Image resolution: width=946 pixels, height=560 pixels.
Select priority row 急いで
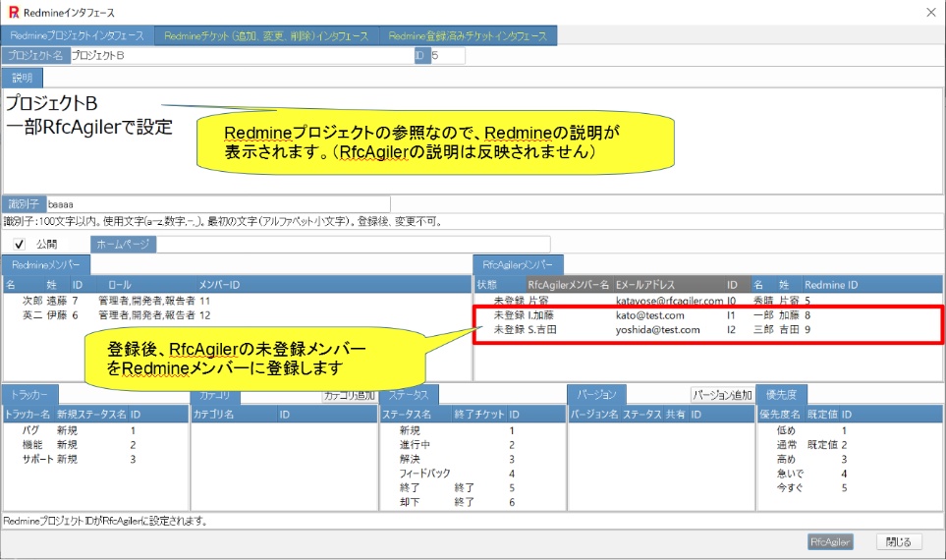[x=850, y=474]
